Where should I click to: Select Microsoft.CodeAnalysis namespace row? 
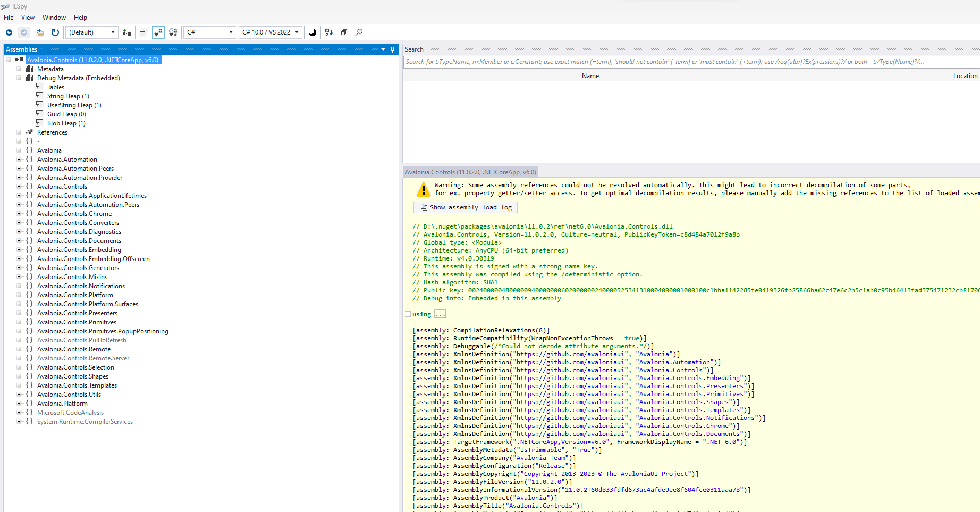click(x=70, y=413)
